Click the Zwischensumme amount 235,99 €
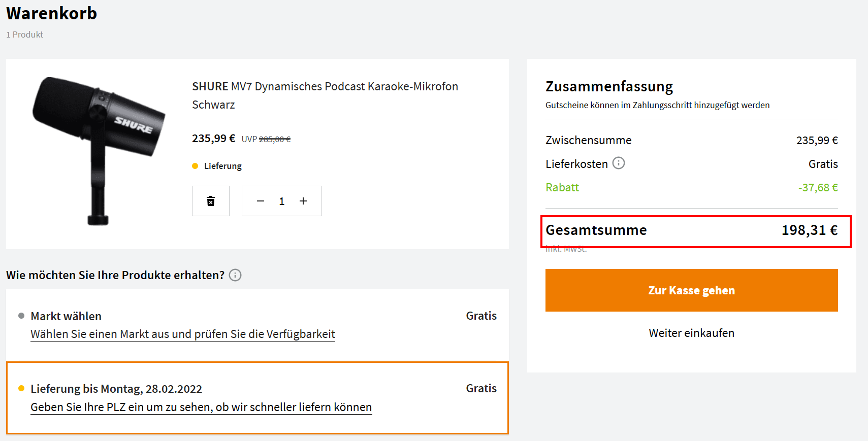Viewport: 868px width, 441px height. [817, 141]
